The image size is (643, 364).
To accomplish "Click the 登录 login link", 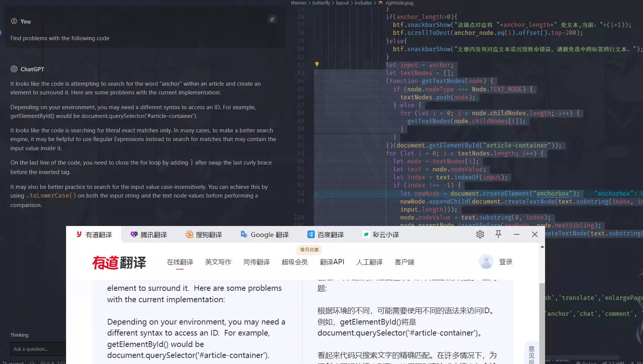I will (506, 262).
